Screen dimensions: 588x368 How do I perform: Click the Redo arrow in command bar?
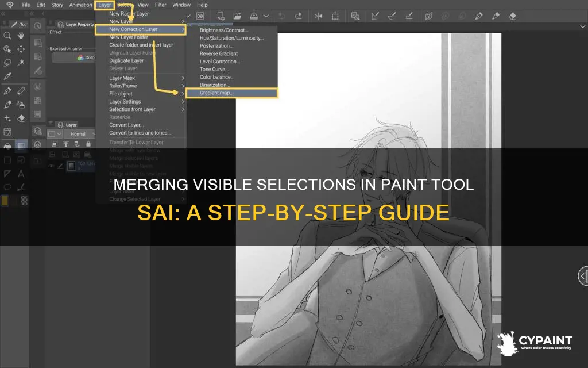point(298,16)
